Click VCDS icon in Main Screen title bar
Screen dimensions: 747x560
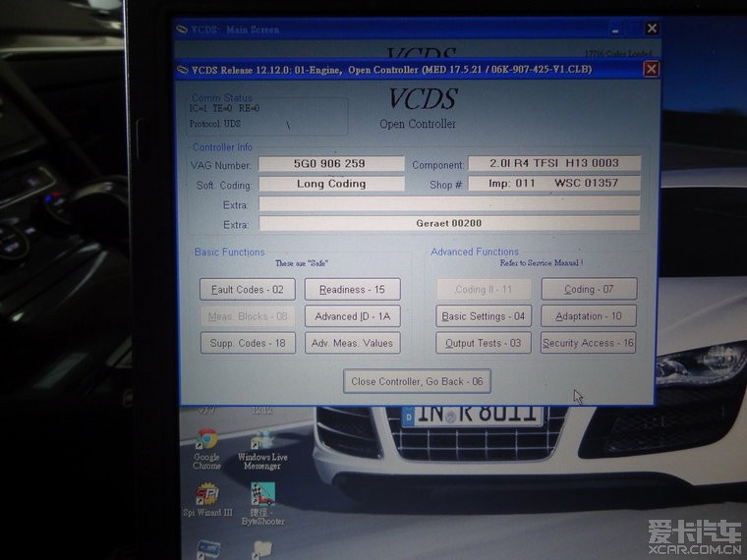pos(182,29)
